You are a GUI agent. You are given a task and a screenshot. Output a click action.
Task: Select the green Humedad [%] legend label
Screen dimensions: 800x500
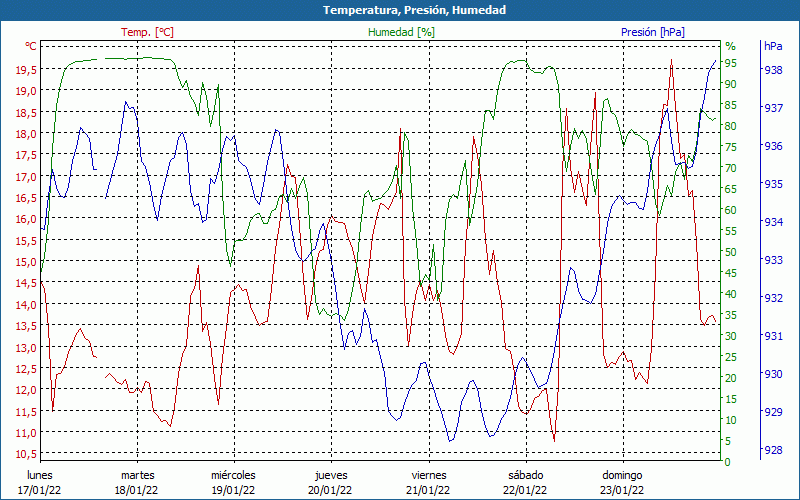[x=402, y=32]
